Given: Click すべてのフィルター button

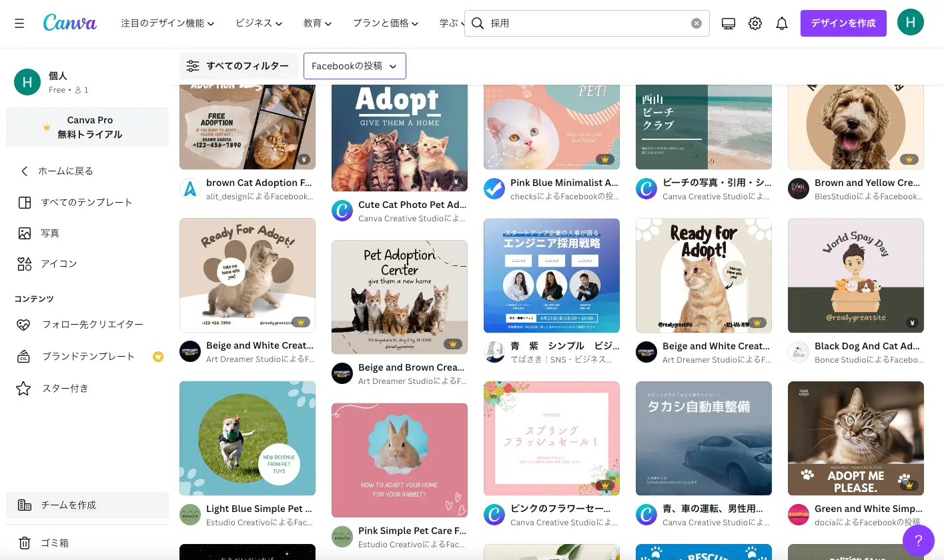Looking at the screenshot, I should (239, 66).
